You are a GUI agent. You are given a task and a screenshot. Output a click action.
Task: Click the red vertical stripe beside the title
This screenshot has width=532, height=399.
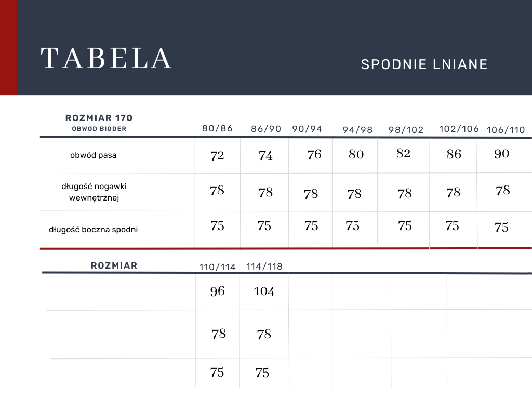(8, 47)
